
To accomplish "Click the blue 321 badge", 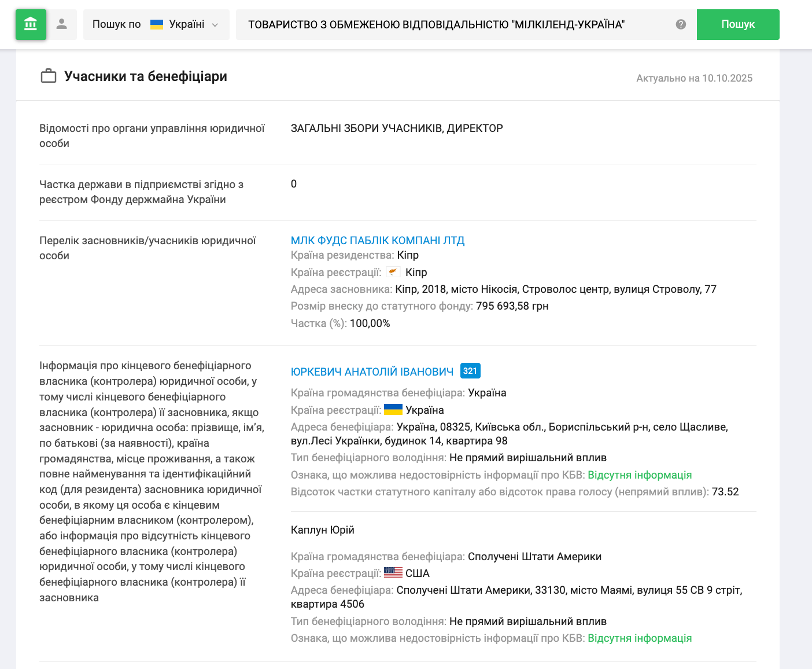I will [x=470, y=371].
